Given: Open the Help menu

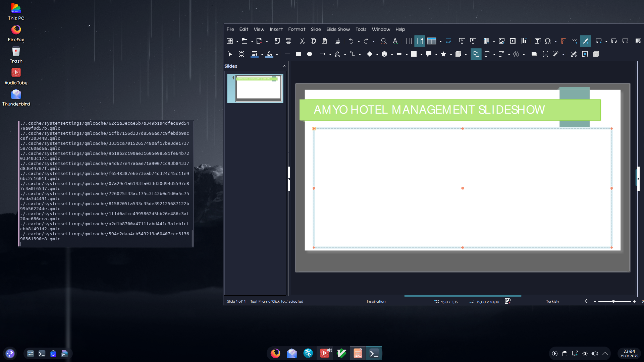Looking at the screenshot, I should [400, 29].
